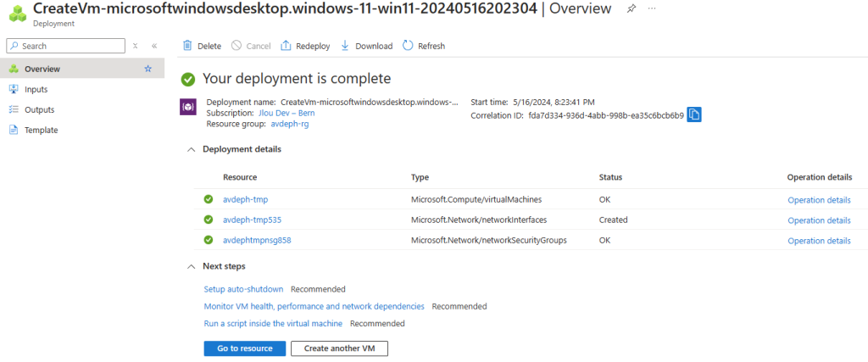Click the Deployment cubes icon in header
The image size is (868, 362).
tap(19, 14)
